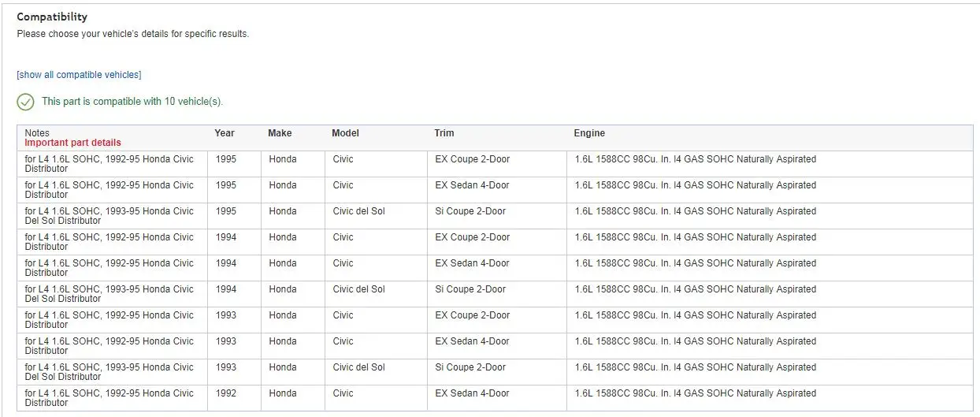This screenshot has height=417, width=980.
Task: Click the Notes column header
Action: [x=37, y=133]
